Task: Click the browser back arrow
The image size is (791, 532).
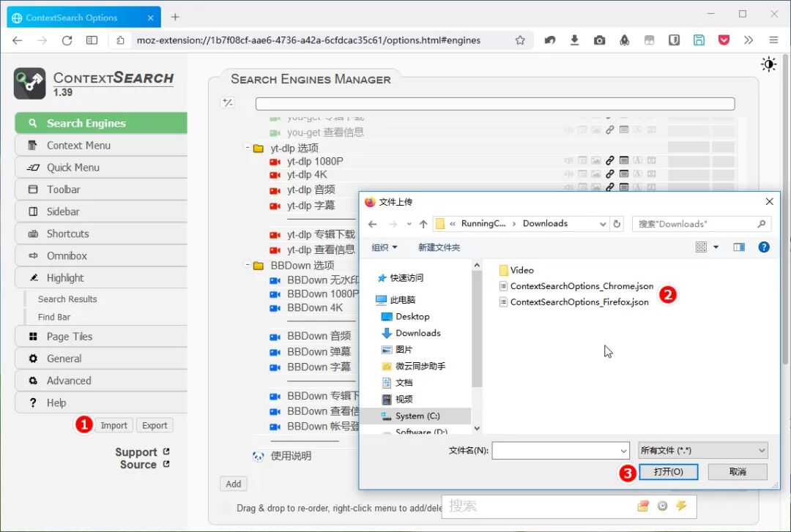Action: click(17, 40)
